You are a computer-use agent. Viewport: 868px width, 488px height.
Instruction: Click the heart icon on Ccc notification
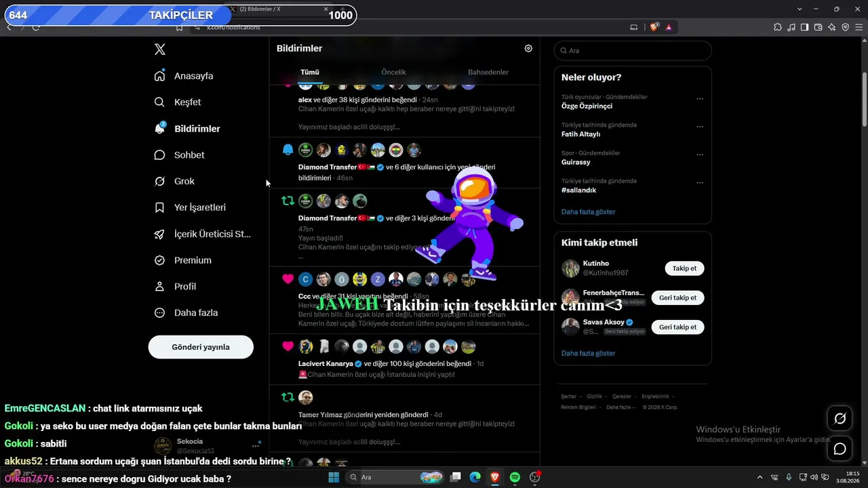tap(288, 279)
